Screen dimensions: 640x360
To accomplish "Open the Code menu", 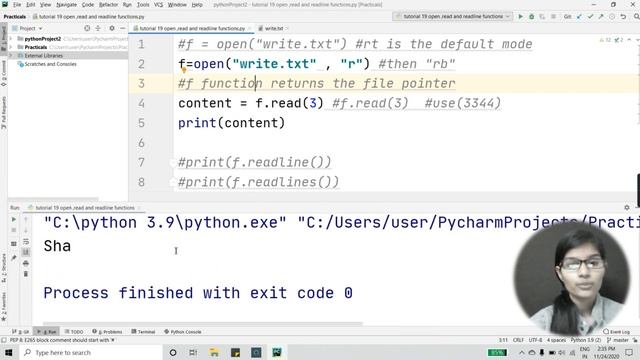I will pyautogui.click(x=88, y=5).
